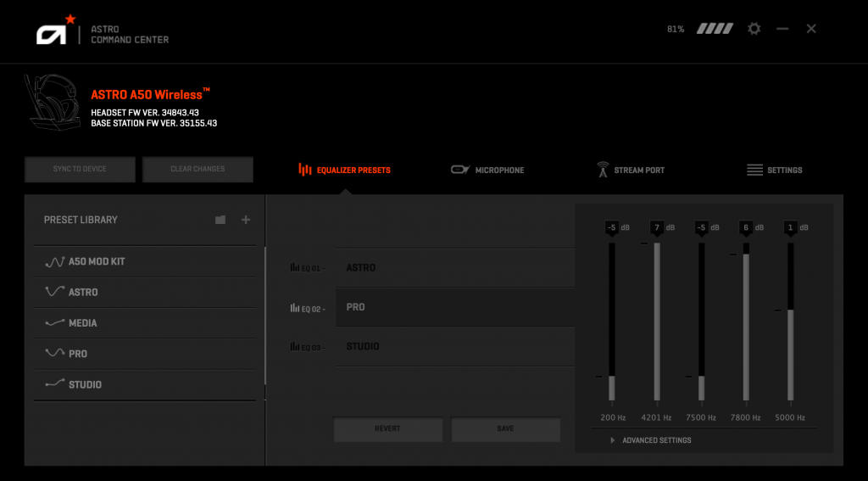868x481 pixels.
Task: Adjust the 5000 Hz band slider
Action: coord(791,322)
